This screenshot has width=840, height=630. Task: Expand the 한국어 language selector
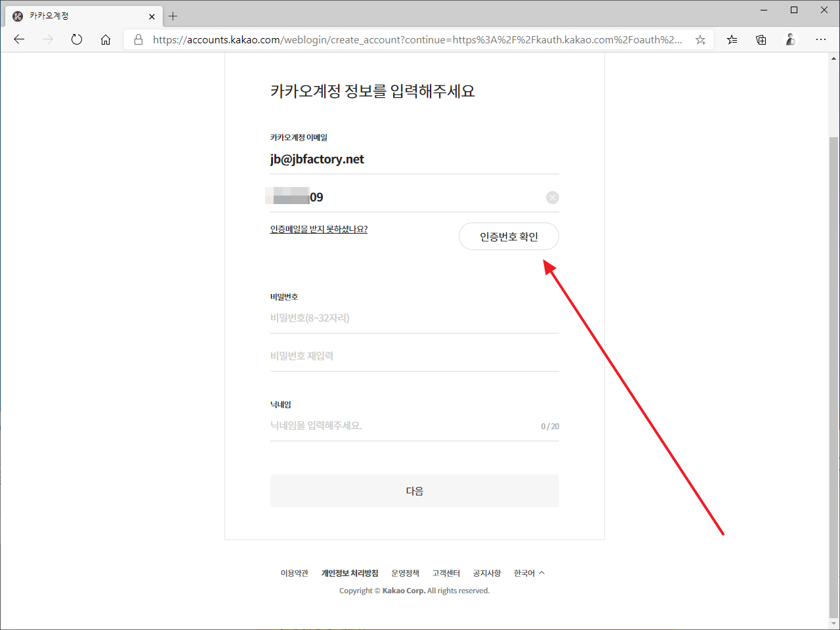pos(529,573)
